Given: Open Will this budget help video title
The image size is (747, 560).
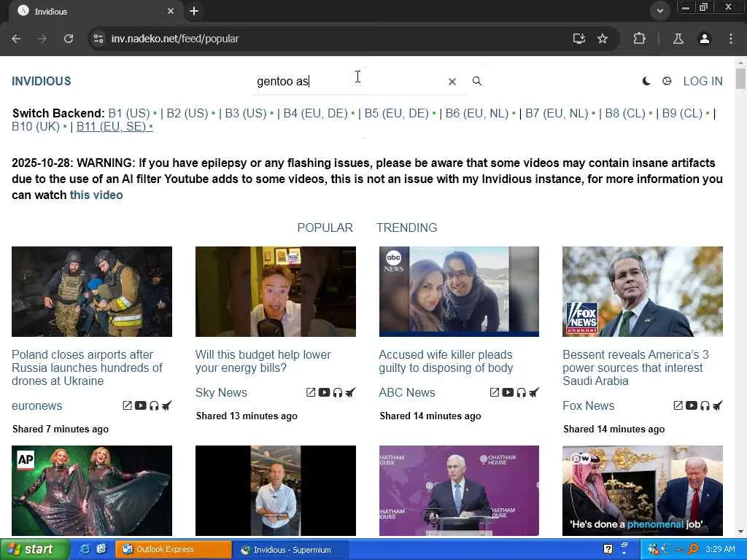Looking at the screenshot, I should tap(263, 361).
